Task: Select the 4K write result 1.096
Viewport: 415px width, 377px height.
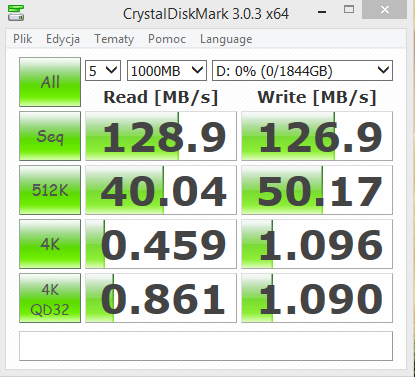Action: 317,244
